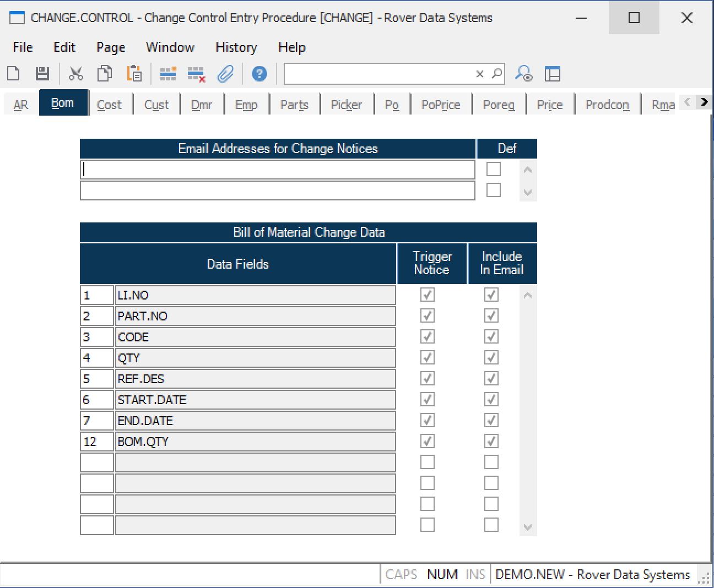
Task: Toggle Include In Email for QTY
Action: pos(491,358)
